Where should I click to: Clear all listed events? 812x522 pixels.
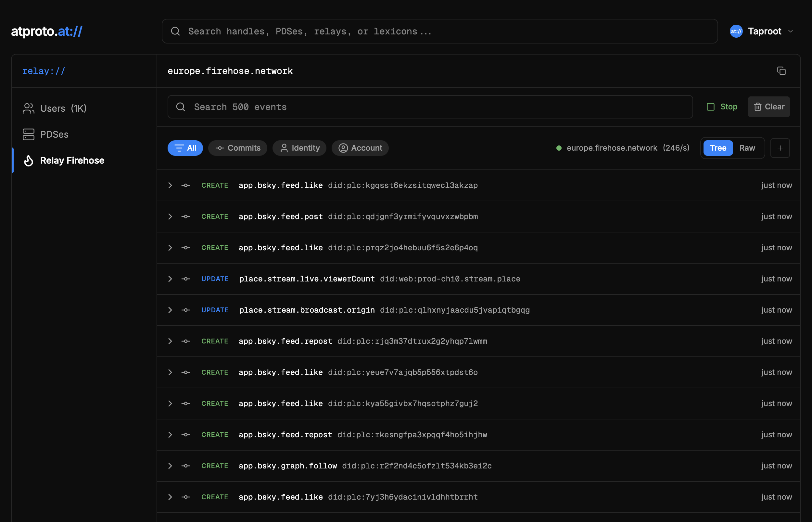(x=768, y=107)
